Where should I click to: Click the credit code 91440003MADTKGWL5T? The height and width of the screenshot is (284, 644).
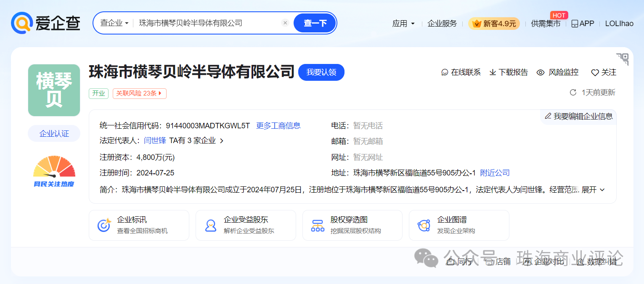coord(208,125)
